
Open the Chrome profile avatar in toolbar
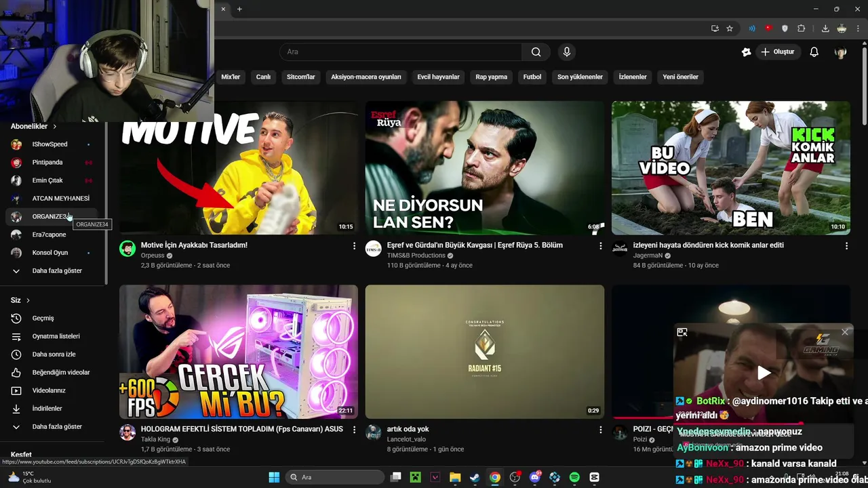pos(842,28)
